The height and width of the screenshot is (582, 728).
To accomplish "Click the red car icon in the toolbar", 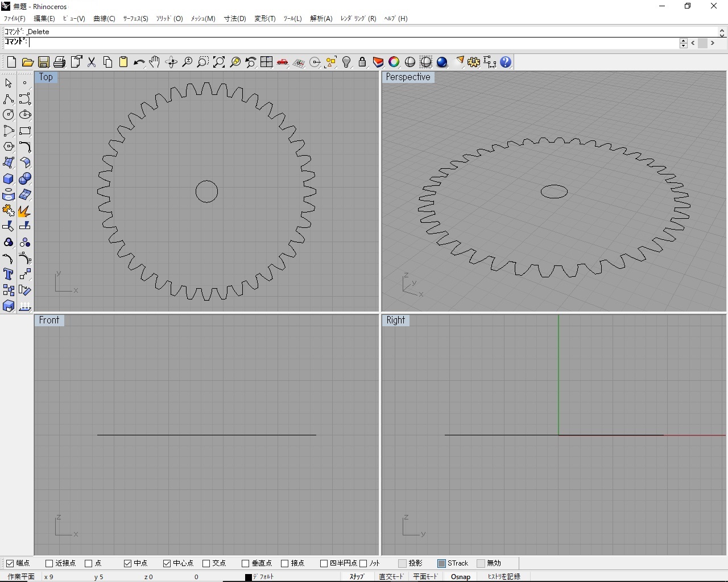I will (282, 62).
